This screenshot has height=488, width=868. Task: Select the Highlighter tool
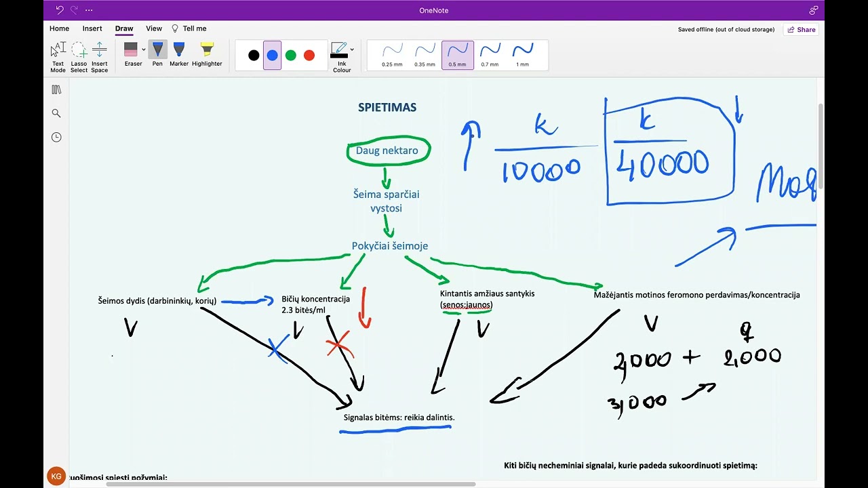click(207, 54)
